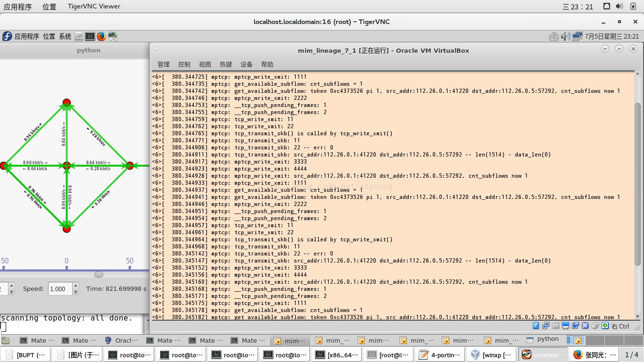Open [x86_64··· terminal in outer taskbar

pyautogui.click(x=337, y=354)
